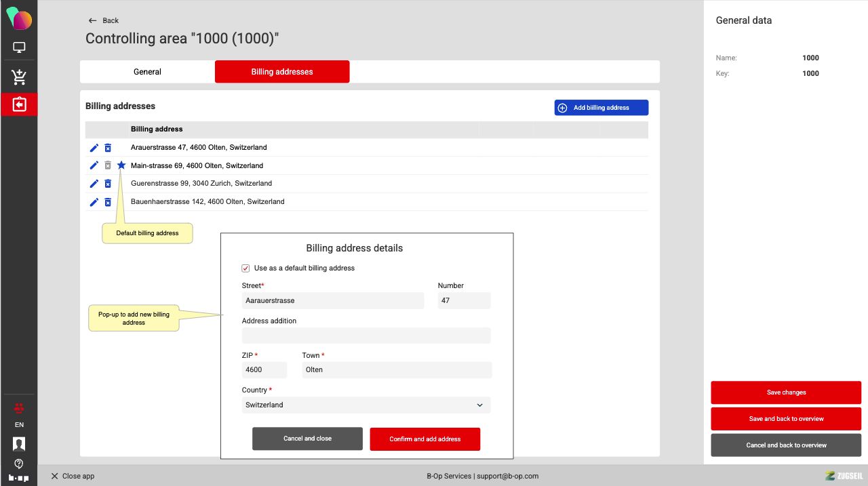Screen dimensions: 868x486
Task: Click Save and back to overview
Action: click(x=786, y=419)
